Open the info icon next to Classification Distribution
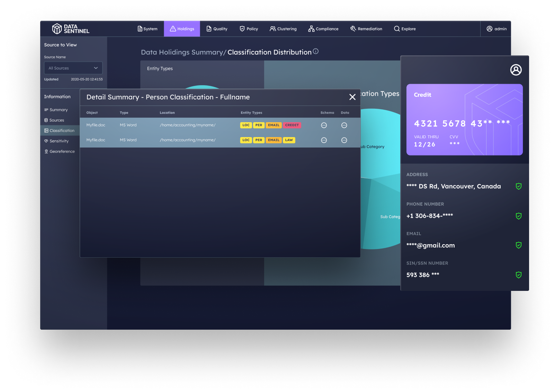Image resolution: width=554 pixels, height=392 pixels. pyautogui.click(x=315, y=51)
